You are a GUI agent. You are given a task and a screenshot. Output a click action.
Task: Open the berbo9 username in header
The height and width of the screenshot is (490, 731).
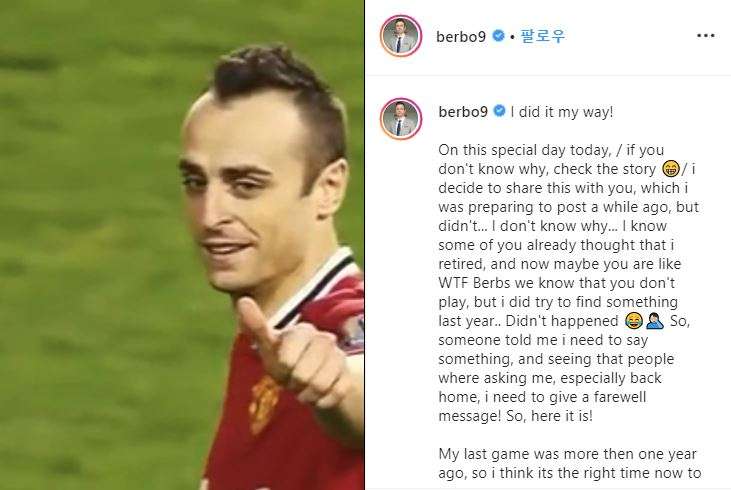461,36
